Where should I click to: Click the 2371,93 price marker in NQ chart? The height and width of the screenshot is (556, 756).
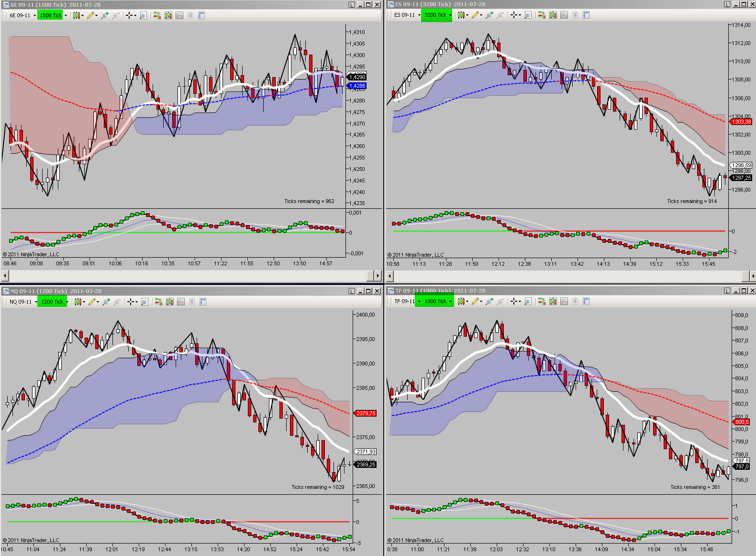366,452
